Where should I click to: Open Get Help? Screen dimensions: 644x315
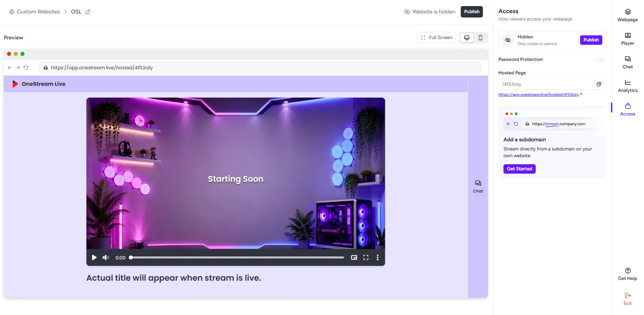click(x=628, y=274)
